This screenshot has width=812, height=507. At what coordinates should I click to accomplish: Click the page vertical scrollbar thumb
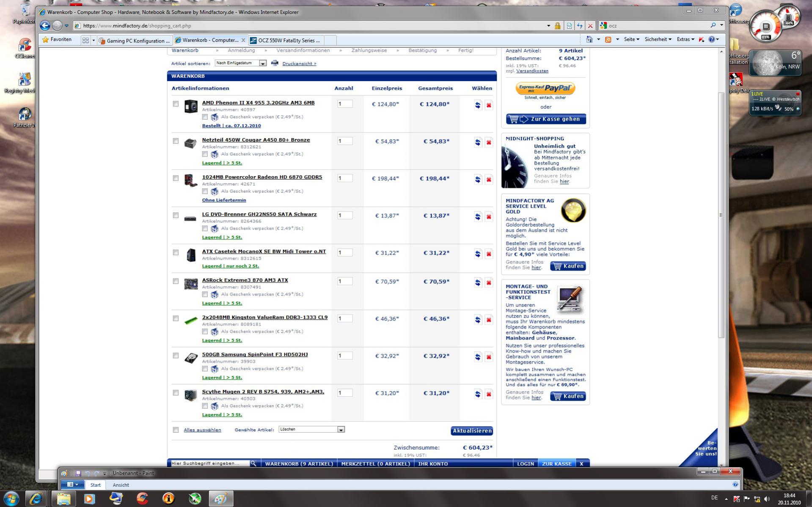[x=721, y=215]
